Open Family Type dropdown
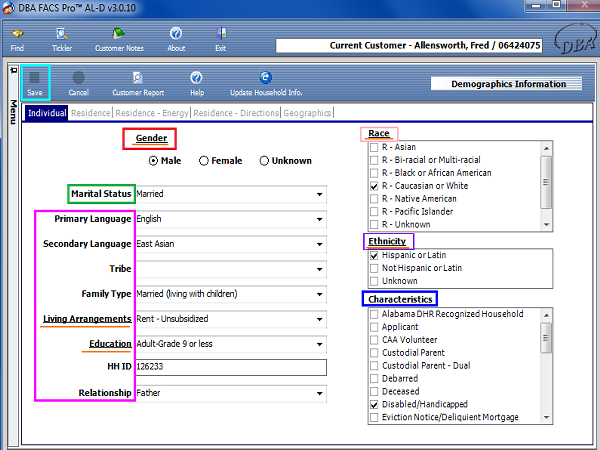The width and height of the screenshot is (600, 450). click(x=320, y=294)
